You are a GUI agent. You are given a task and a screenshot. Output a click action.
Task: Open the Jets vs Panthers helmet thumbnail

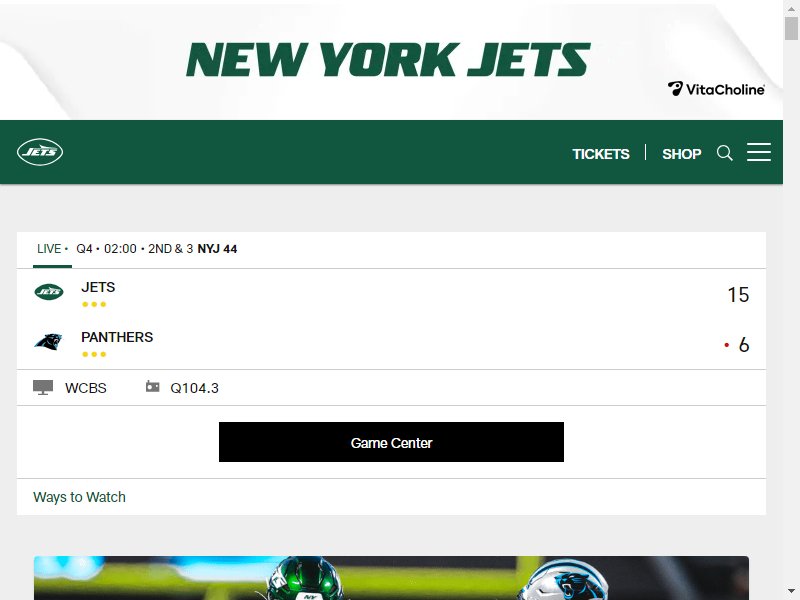pos(391,578)
